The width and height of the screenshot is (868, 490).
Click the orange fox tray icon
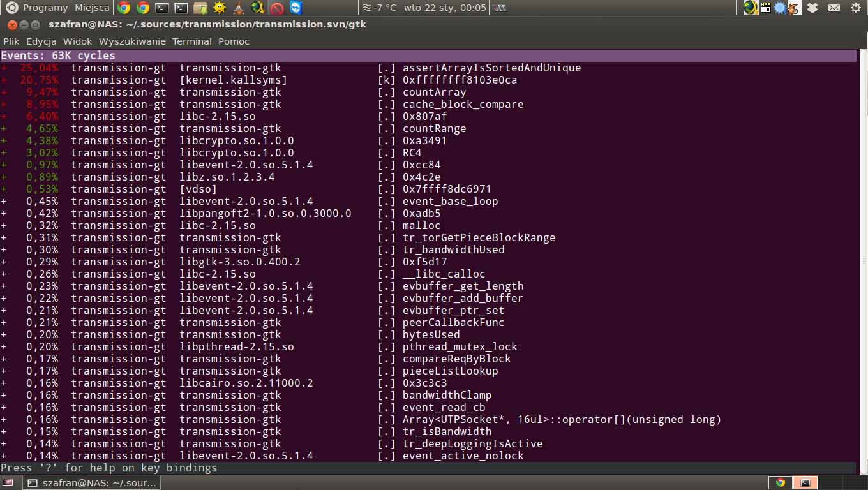(794, 8)
